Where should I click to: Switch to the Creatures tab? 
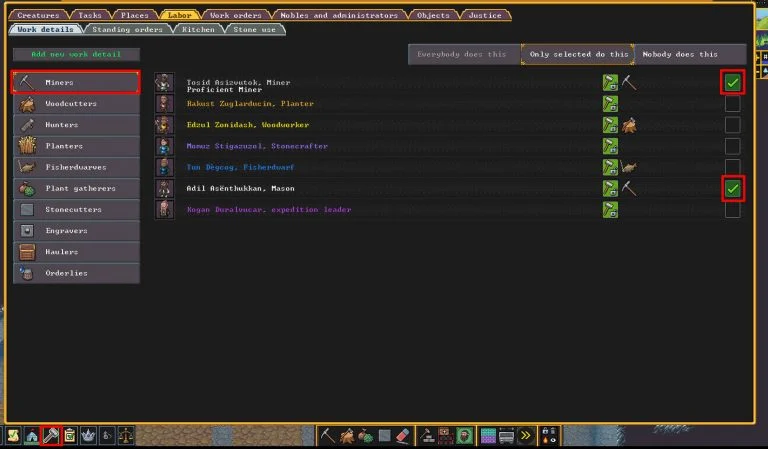(x=38, y=15)
